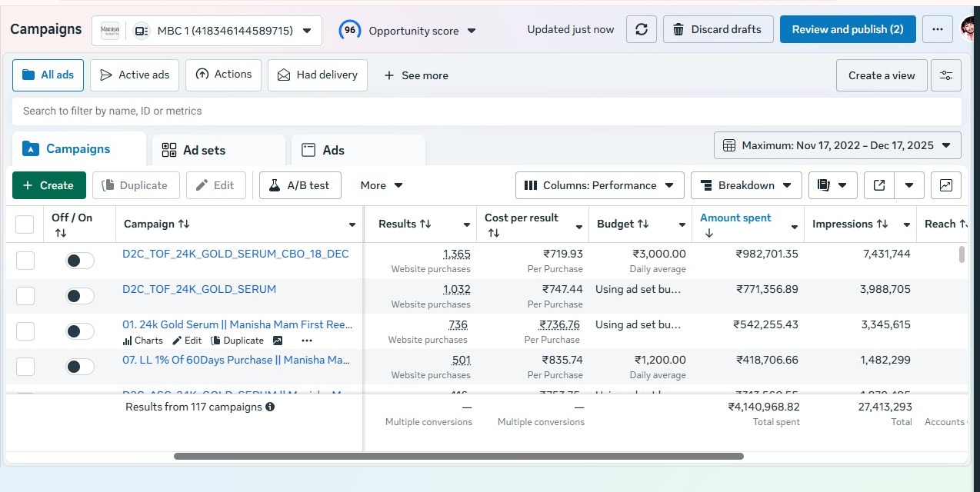Open the three-dot more options menu
This screenshot has width=980, height=492.
point(937,30)
